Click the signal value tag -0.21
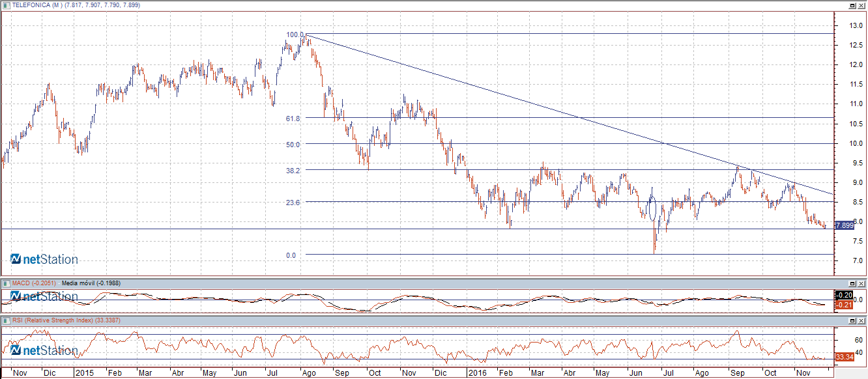The image size is (868, 379). pos(844,305)
